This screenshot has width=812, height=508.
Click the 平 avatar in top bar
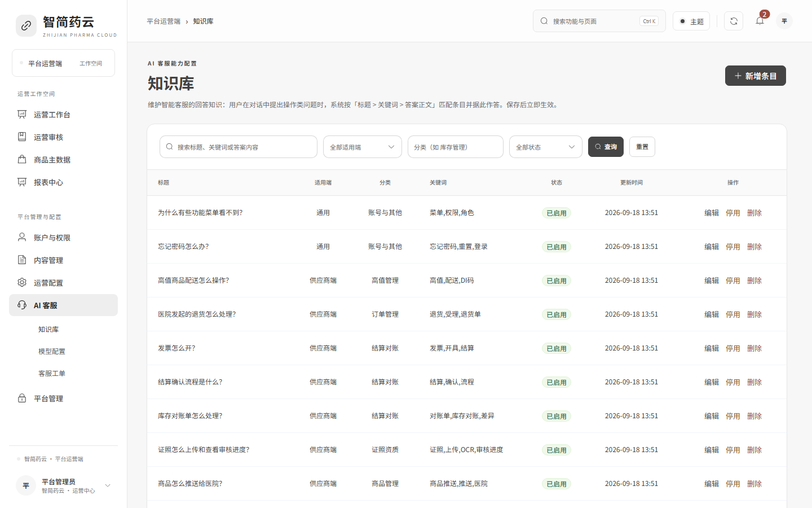pyautogui.click(x=784, y=21)
